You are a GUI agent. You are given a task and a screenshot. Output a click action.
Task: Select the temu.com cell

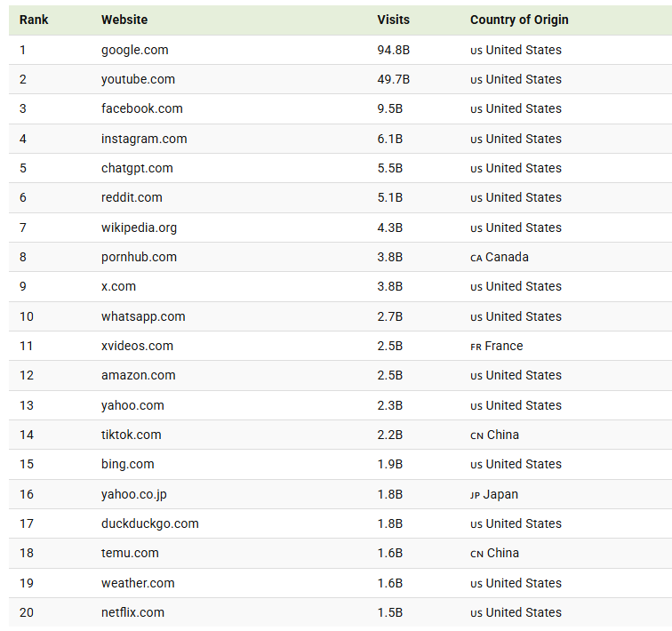tap(130, 553)
